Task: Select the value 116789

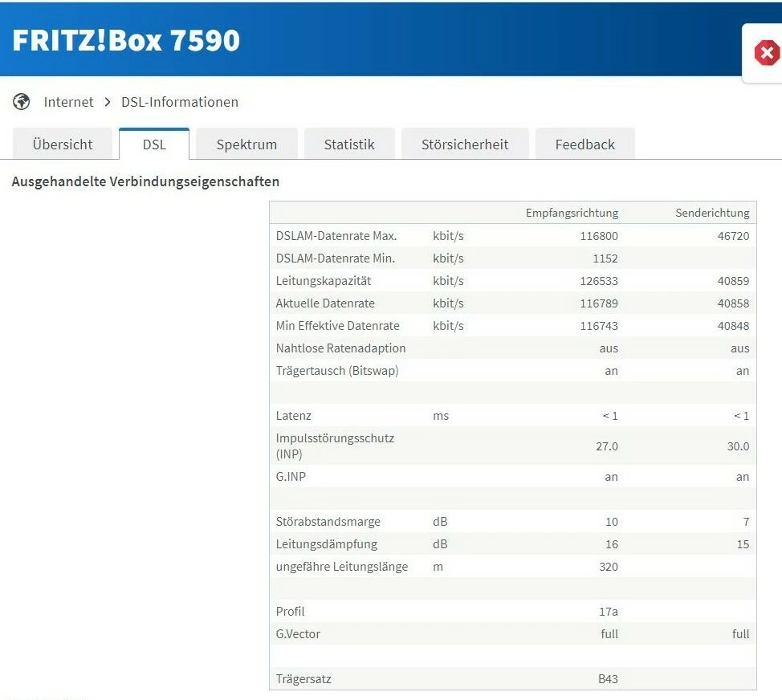Action: click(598, 303)
